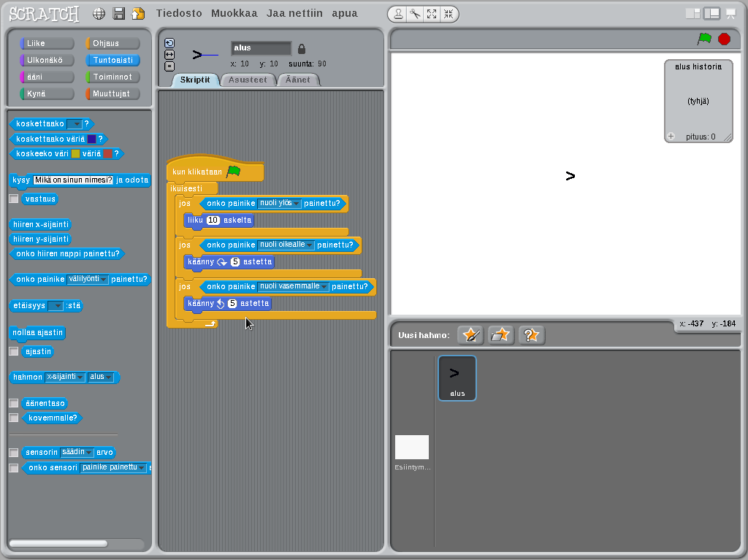
Task: Open the Muokkaa menu
Action: 234,13
